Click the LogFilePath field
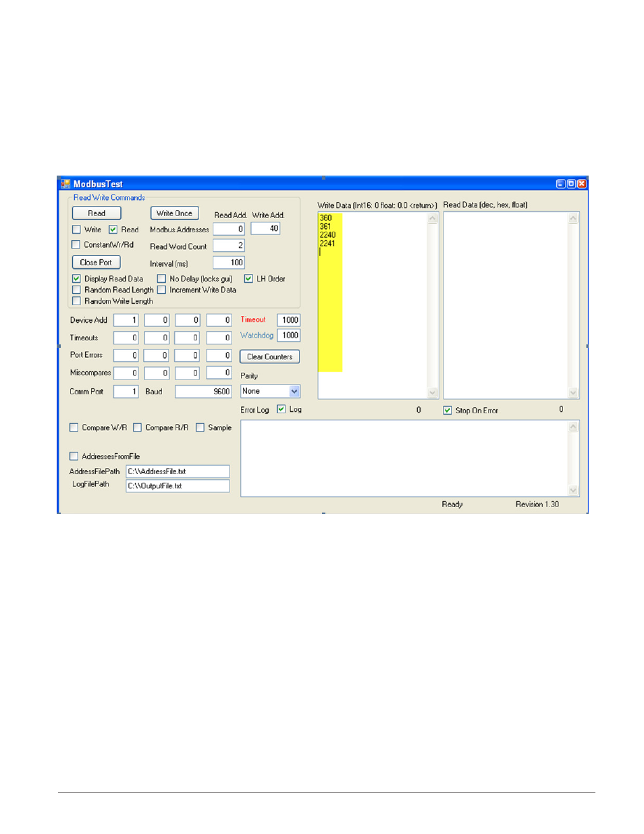Screen dimensions: 644x834 click(x=178, y=486)
